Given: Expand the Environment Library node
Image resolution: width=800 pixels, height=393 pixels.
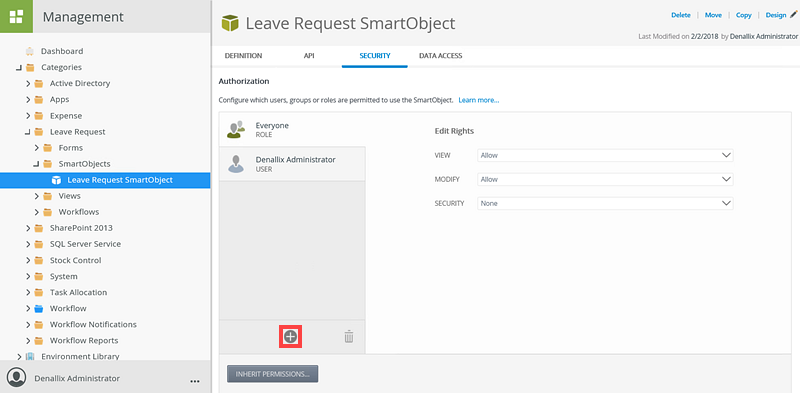Looking at the screenshot, I should tap(19, 356).
